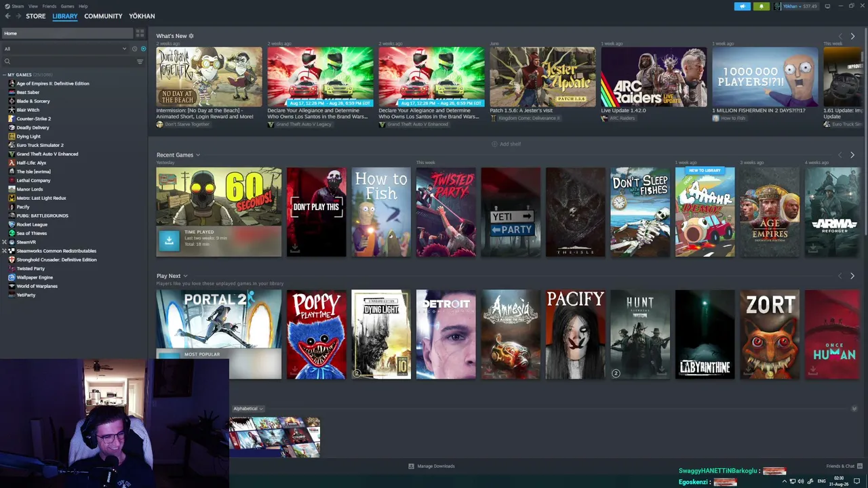The width and height of the screenshot is (868, 488).
Task: Open the Windows notification center icon
Action: click(x=856, y=481)
